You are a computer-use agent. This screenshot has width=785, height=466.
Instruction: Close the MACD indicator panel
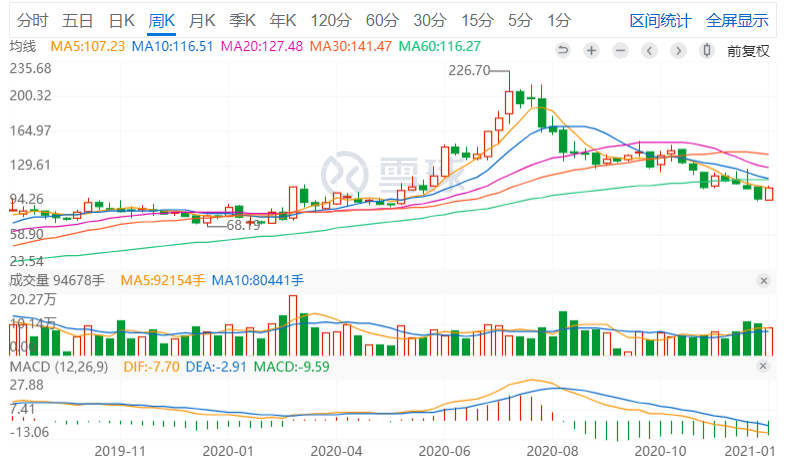pyautogui.click(x=763, y=366)
